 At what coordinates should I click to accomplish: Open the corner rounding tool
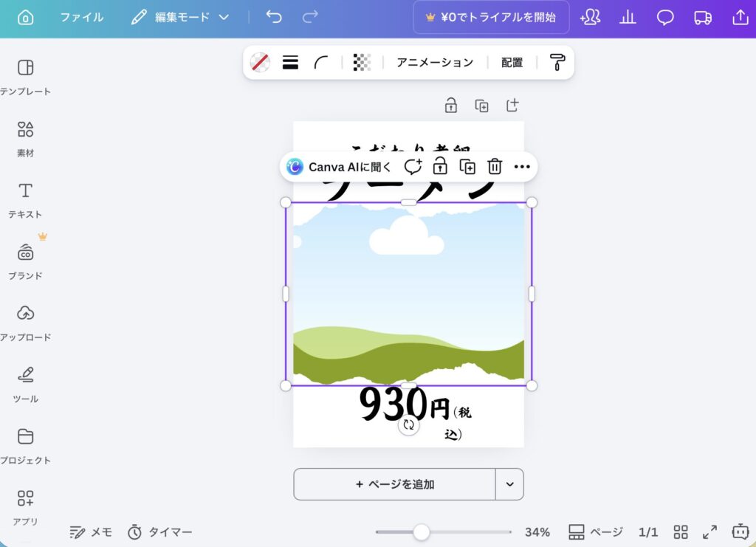pyautogui.click(x=321, y=63)
